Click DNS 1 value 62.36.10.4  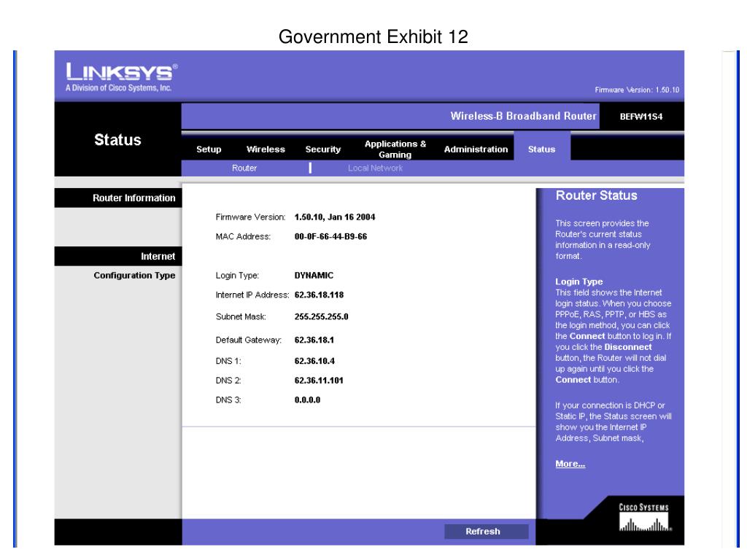pos(314,361)
